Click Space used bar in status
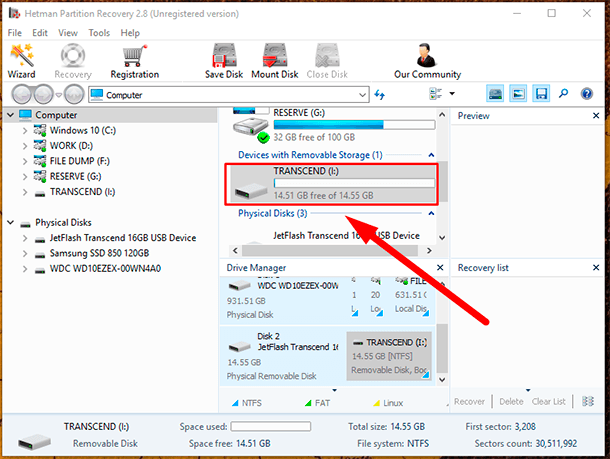Viewport: 610px width, 459px height. click(271, 427)
